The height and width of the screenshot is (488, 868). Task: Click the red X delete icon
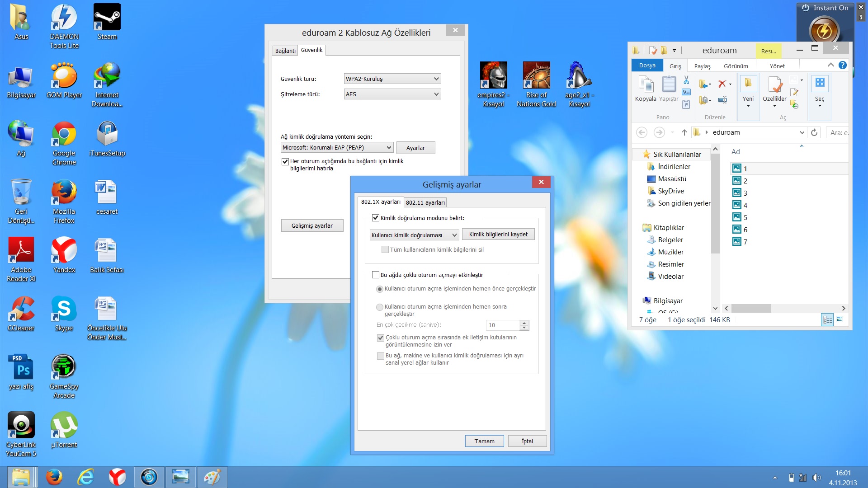722,84
